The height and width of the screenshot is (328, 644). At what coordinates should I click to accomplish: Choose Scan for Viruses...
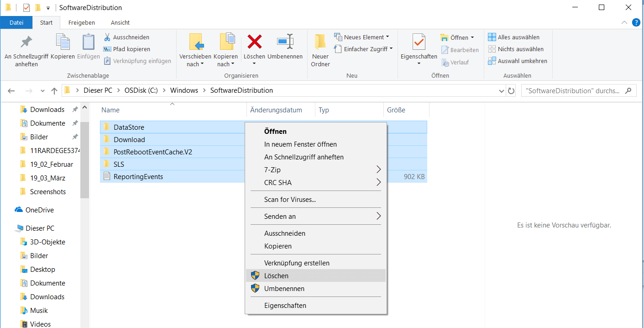(316, 200)
